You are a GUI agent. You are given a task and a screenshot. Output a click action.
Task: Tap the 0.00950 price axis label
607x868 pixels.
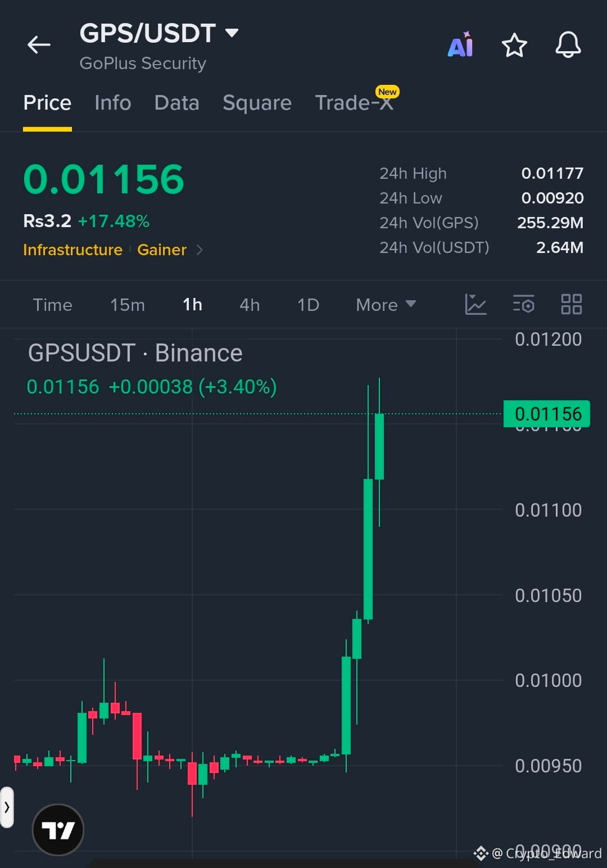point(548,766)
